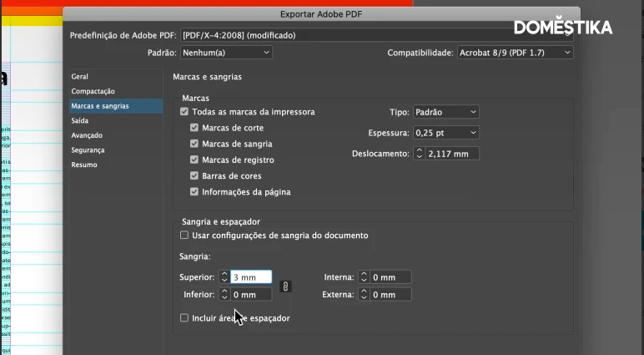Toggle the bleed link chain icon
The height and width of the screenshot is (355, 644).
tap(285, 287)
